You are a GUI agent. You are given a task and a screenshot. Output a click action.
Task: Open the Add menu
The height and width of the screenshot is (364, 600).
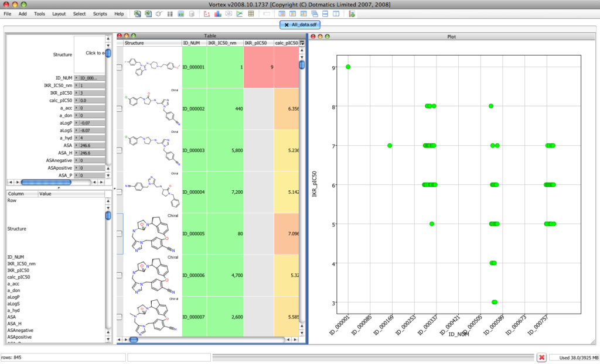point(23,14)
